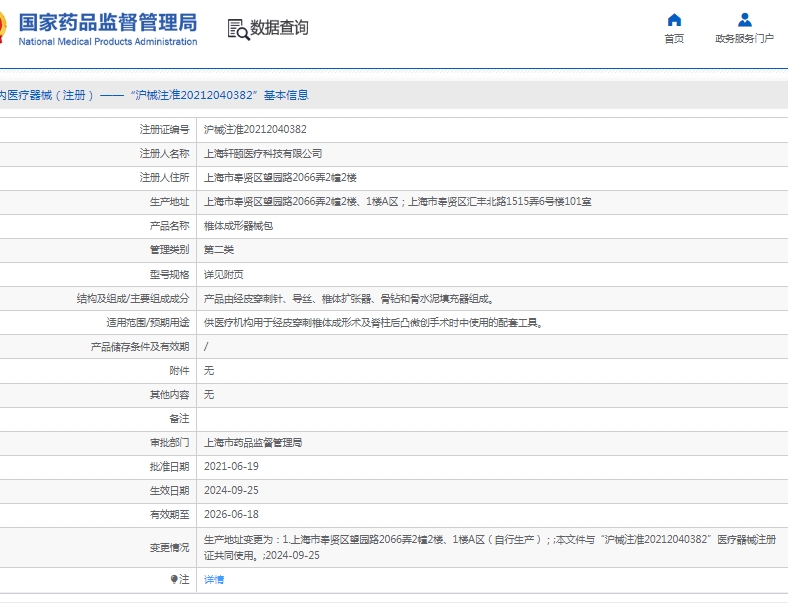Click the 注册人名称 label

[x=164, y=154]
